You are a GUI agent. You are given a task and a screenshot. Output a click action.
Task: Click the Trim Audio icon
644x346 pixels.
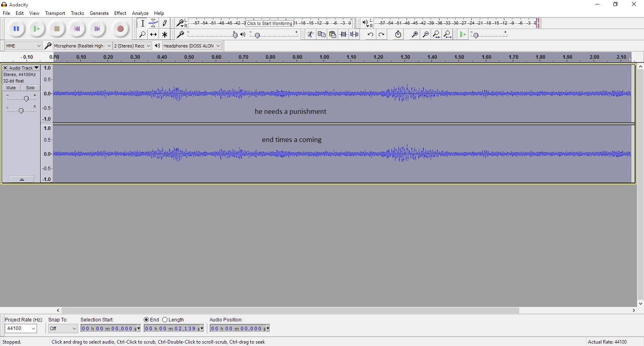point(343,35)
